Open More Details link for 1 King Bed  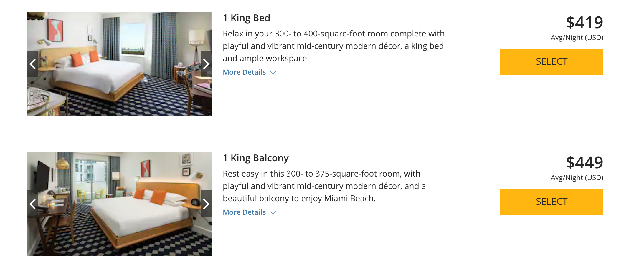[244, 72]
